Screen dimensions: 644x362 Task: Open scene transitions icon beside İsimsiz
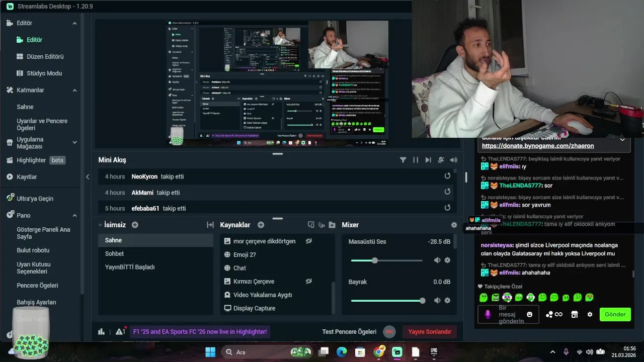point(210,225)
